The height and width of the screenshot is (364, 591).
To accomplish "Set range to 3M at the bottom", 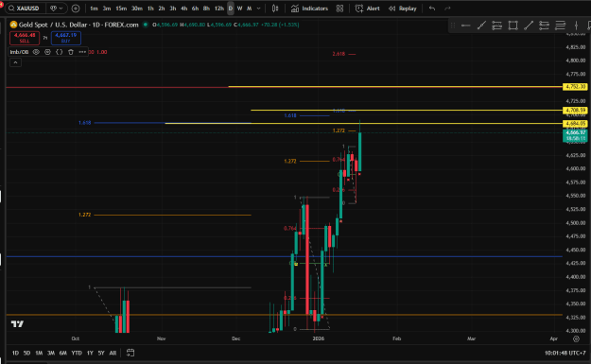I will pos(51,353).
